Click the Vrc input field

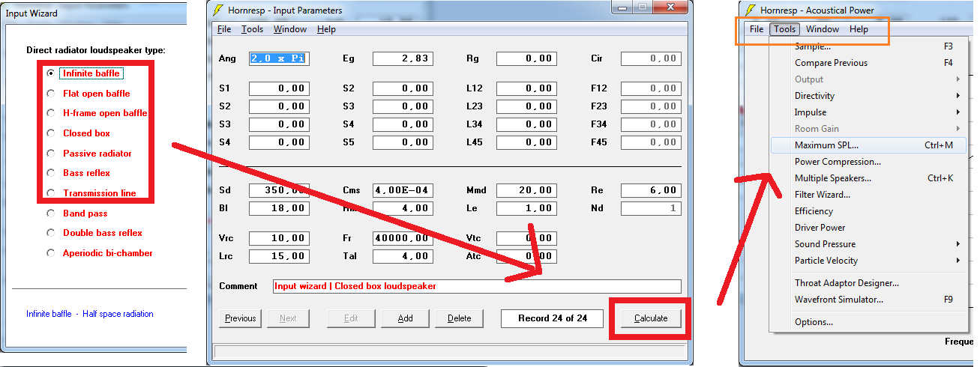[x=279, y=238]
